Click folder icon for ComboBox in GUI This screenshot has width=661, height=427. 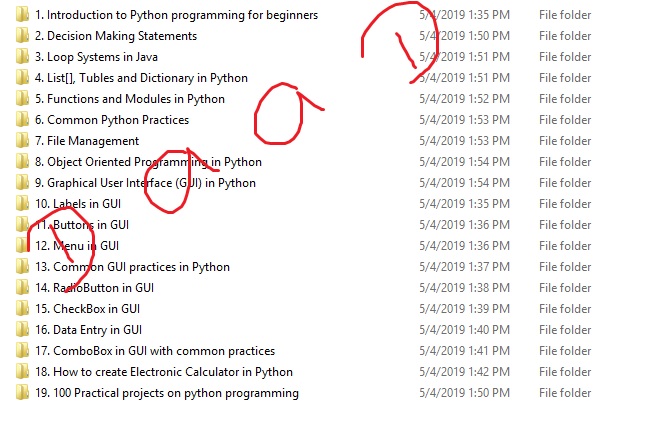[22, 351]
